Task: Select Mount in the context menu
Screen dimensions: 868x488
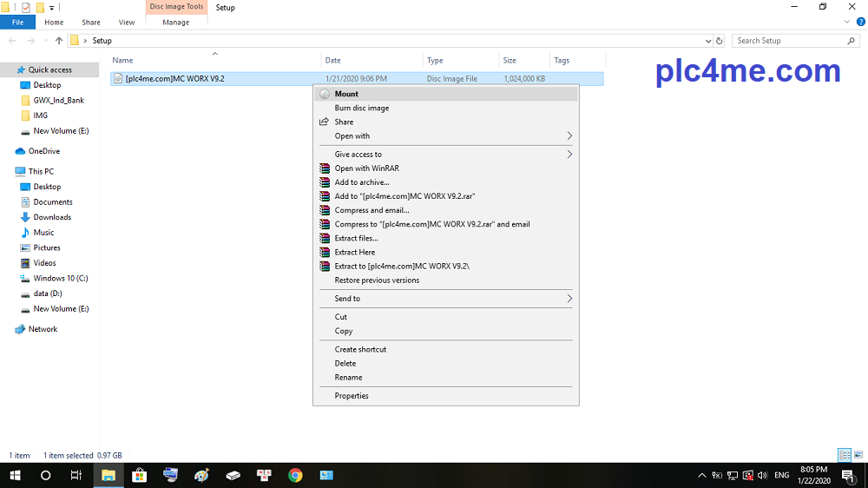Action: click(x=445, y=94)
